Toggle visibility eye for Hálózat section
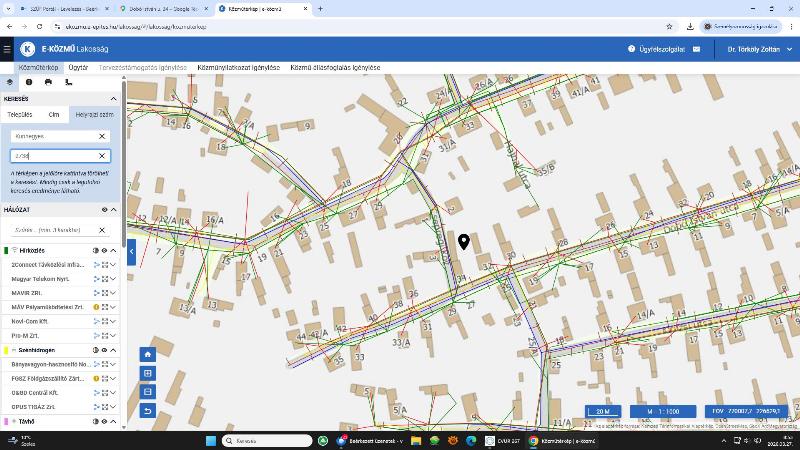This screenshot has width=800, height=450. [104, 210]
